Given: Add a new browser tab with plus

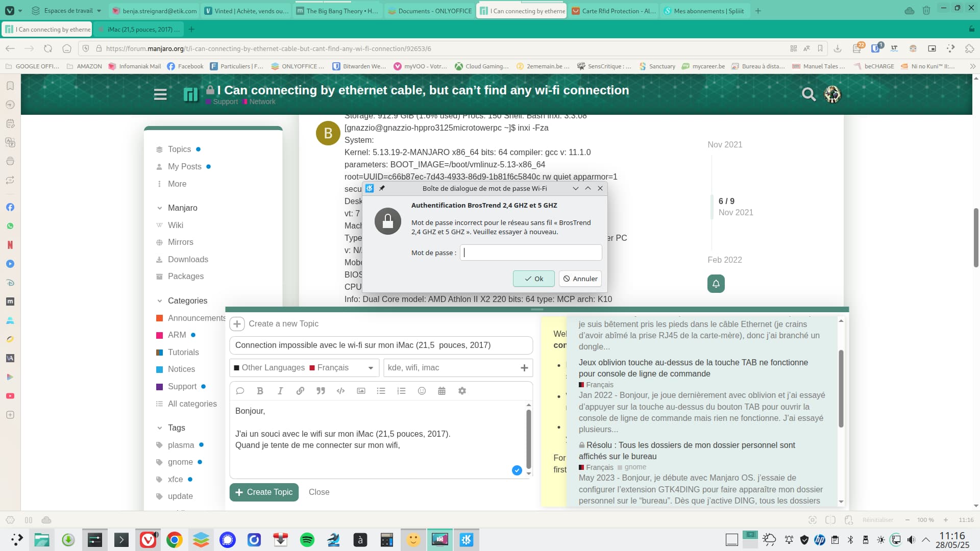Looking at the screenshot, I should [x=758, y=11].
